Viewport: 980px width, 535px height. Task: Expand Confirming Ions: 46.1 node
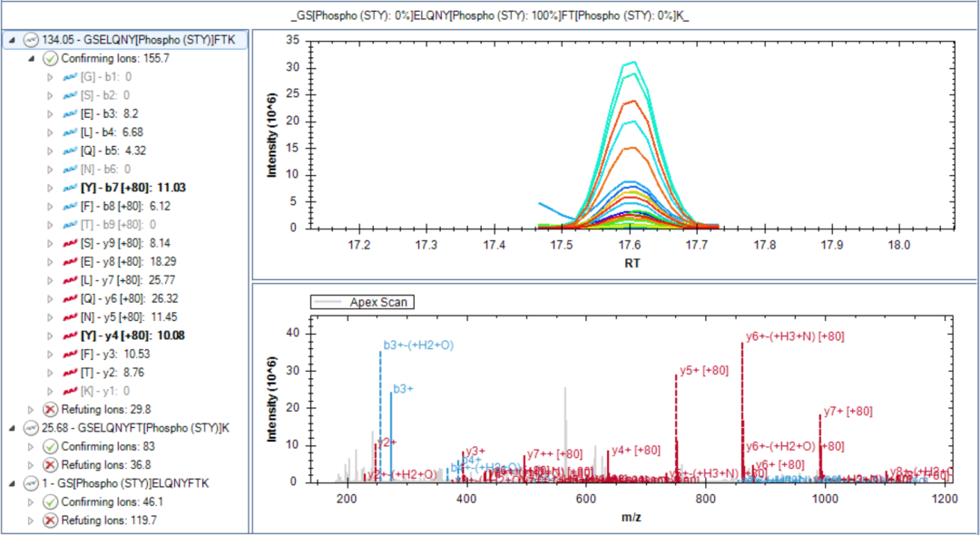pos(31,502)
